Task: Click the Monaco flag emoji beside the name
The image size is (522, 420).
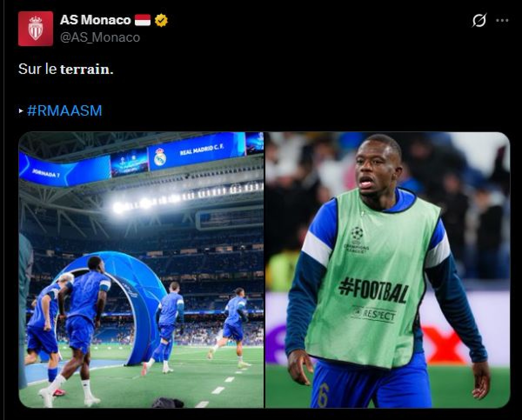Action: coord(142,20)
